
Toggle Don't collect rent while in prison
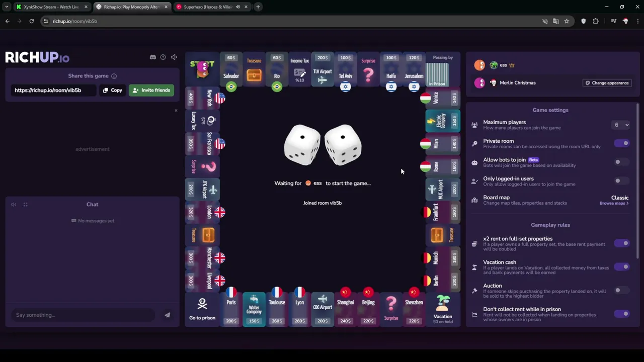tap(622, 314)
